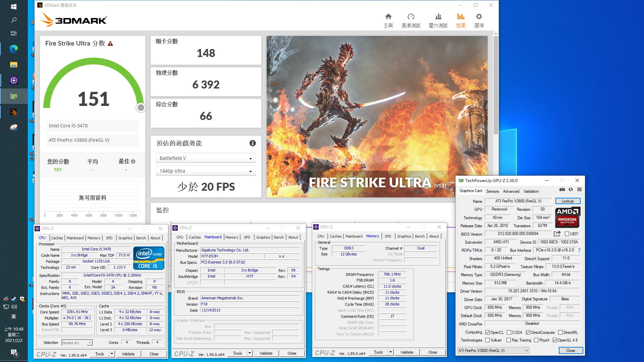The height and width of the screenshot is (362, 644).
Task: Click the input language indicator in taskbar
Action: tap(14, 317)
